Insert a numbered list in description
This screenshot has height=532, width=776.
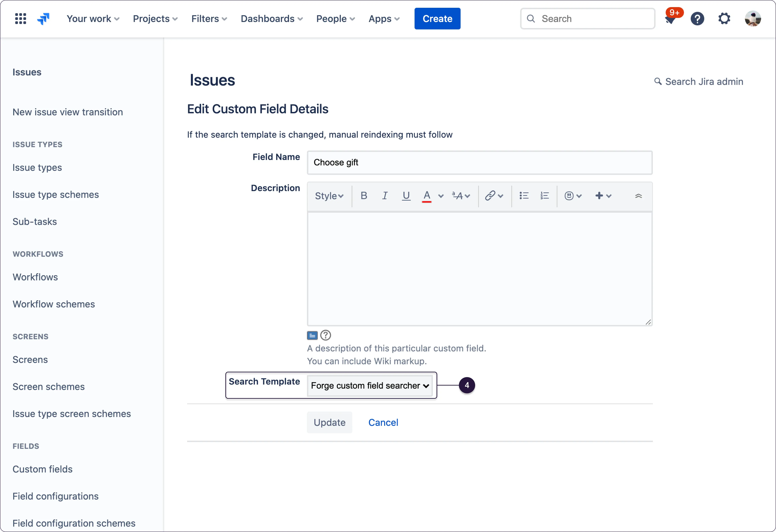pos(544,196)
